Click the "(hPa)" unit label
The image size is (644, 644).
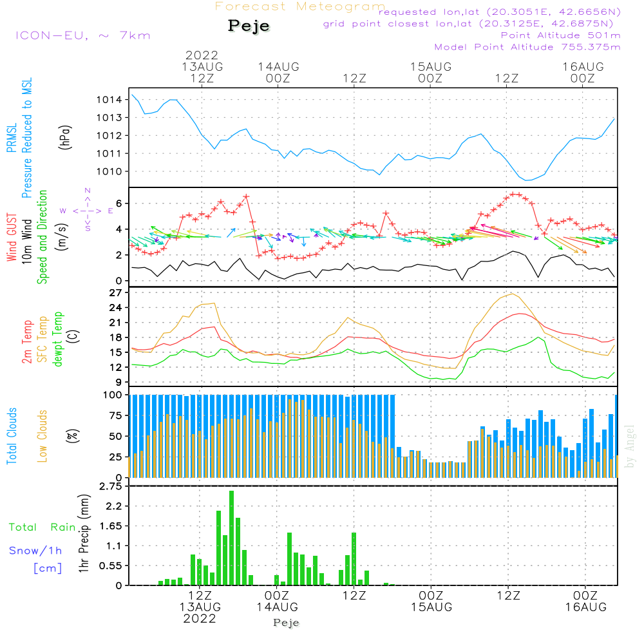[x=65, y=137]
